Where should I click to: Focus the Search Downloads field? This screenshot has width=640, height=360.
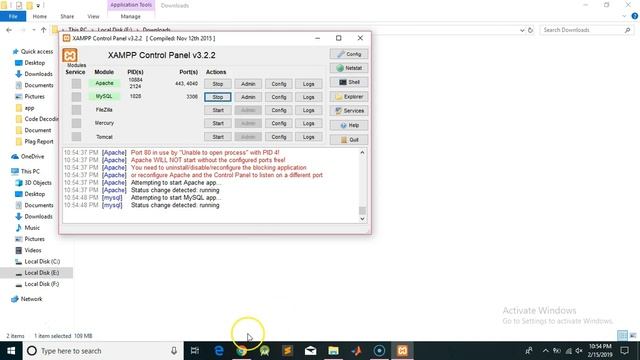(586, 30)
